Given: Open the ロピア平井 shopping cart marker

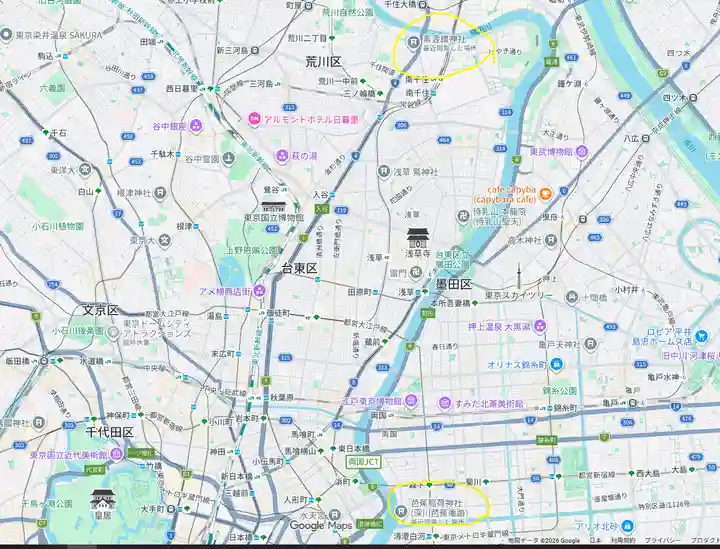Looking at the screenshot, I should pos(701,336).
